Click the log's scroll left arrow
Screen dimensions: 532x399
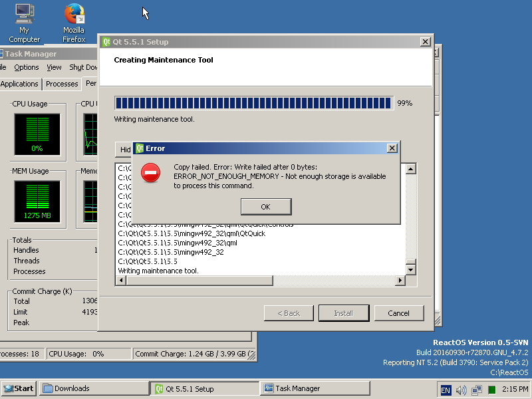click(121, 280)
